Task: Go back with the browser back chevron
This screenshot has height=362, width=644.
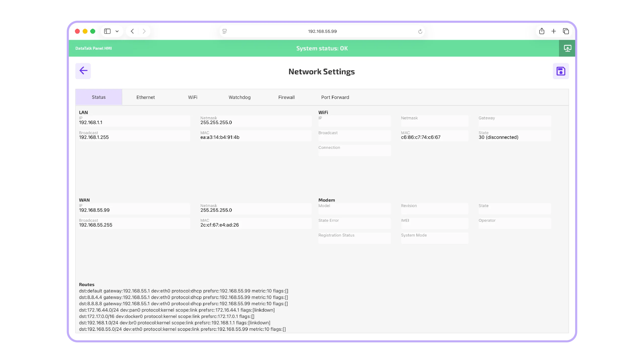Action: point(132,31)
